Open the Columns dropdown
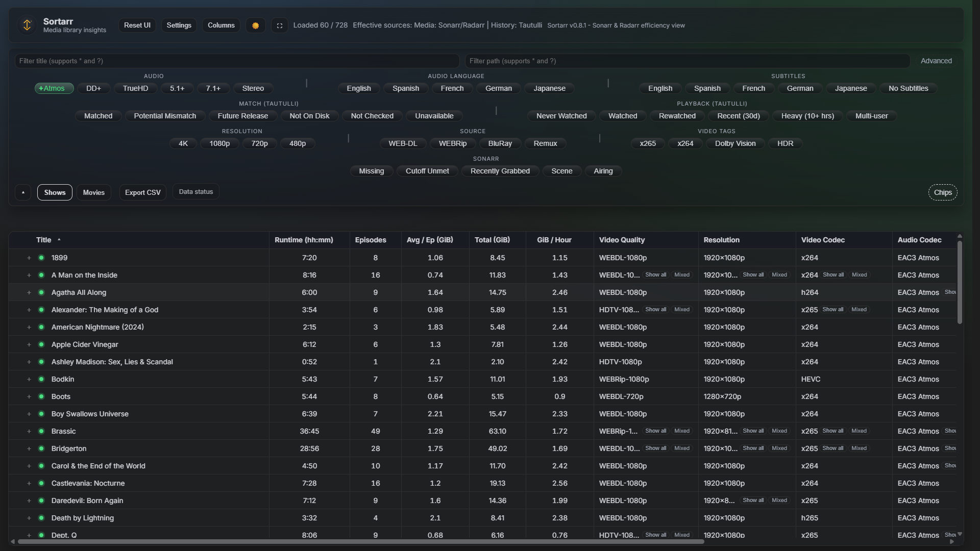Viewport: 980px width, 551px height. click(221, 26)
